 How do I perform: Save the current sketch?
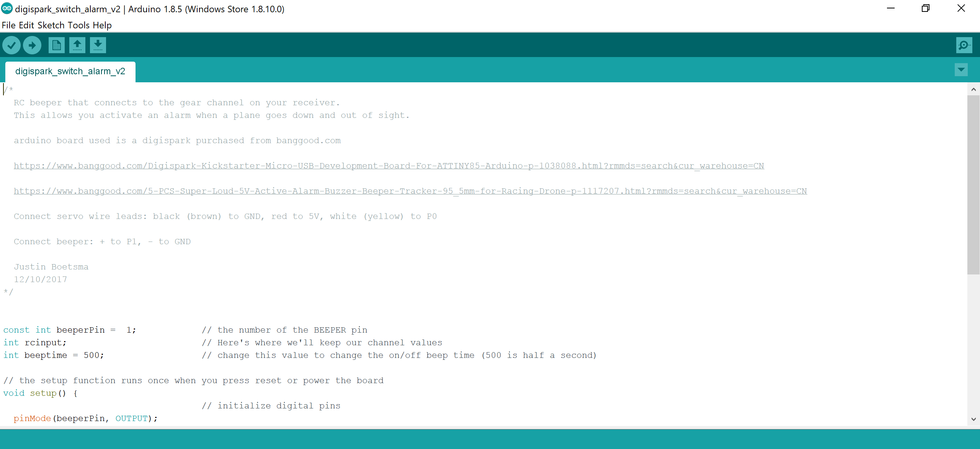98,45
